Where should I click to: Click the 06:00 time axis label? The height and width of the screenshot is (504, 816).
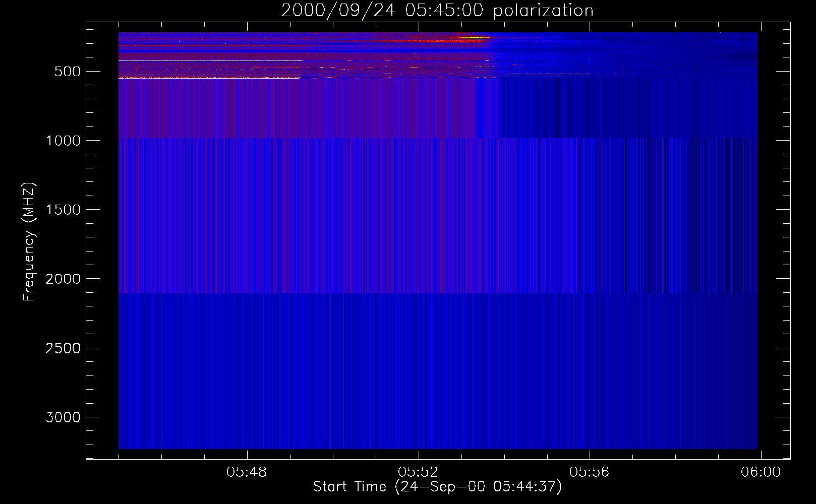pyautogui.click(x=761, y=472)
